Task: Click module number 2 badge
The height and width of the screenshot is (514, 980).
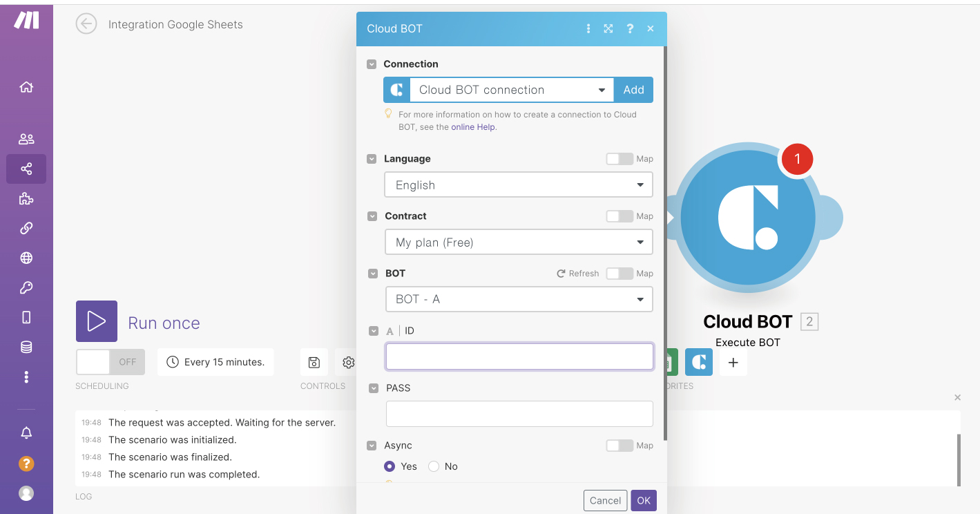Action: pos(809,321)
